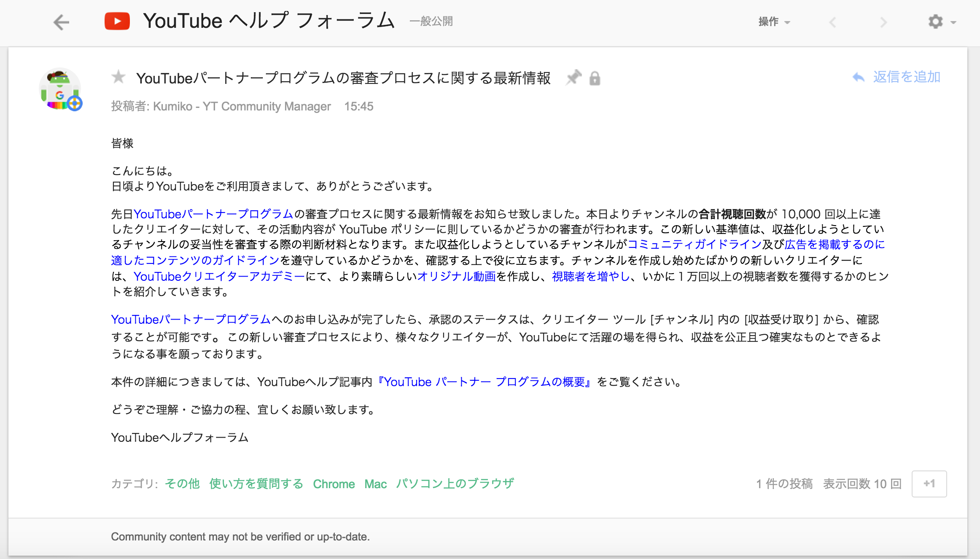Click 返信を追加 link

tap(907, 77)
